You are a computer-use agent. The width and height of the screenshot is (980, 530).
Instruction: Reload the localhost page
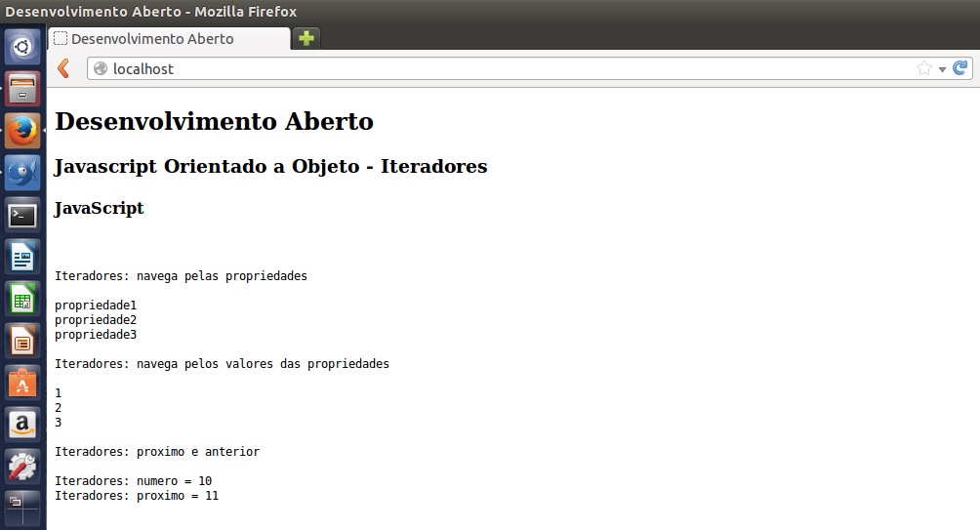[960, 68]
